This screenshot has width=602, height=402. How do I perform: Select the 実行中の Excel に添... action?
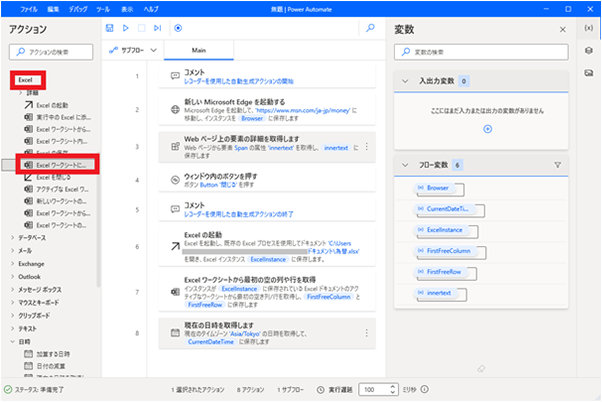click(x=58, y=117)
